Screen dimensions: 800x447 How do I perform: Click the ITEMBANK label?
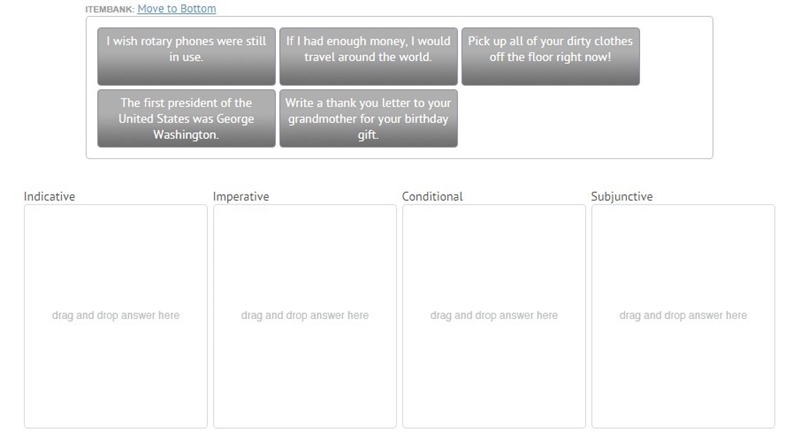tap(110, 10)
